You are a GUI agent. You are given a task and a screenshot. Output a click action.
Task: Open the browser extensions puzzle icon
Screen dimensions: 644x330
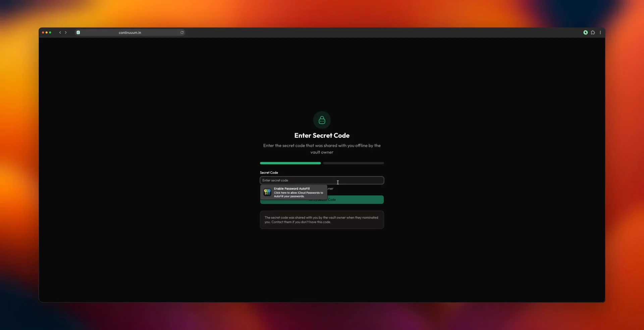click(x=593, y=33)
